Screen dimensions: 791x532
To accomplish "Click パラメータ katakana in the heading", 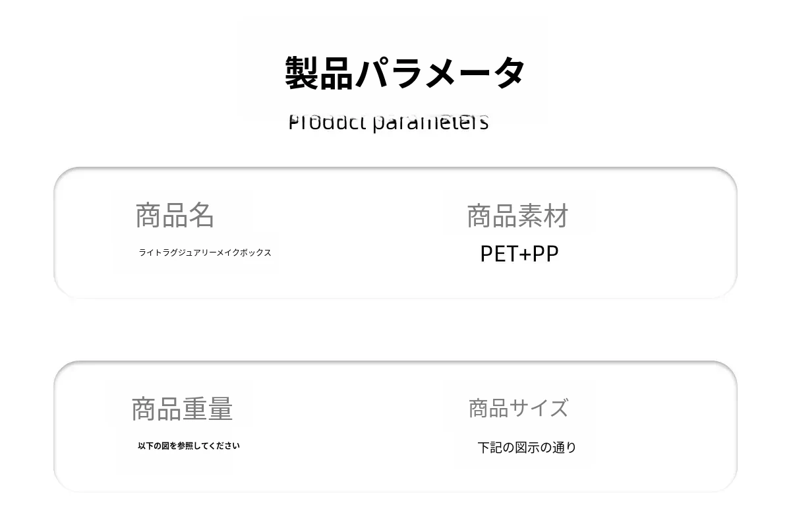I will click(440, 73).
